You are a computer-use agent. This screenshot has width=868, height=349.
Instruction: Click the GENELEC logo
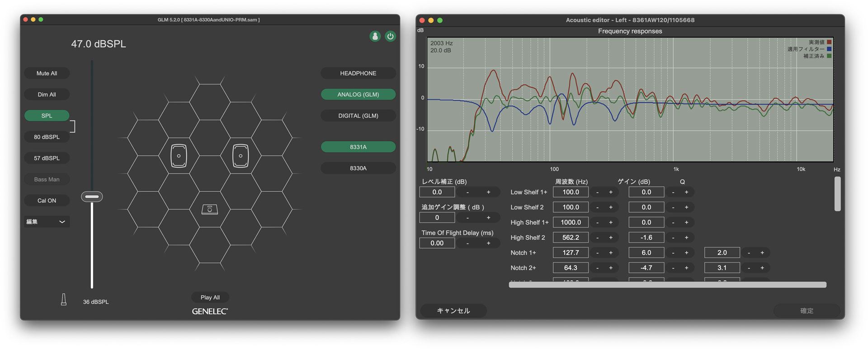[210, 311]
